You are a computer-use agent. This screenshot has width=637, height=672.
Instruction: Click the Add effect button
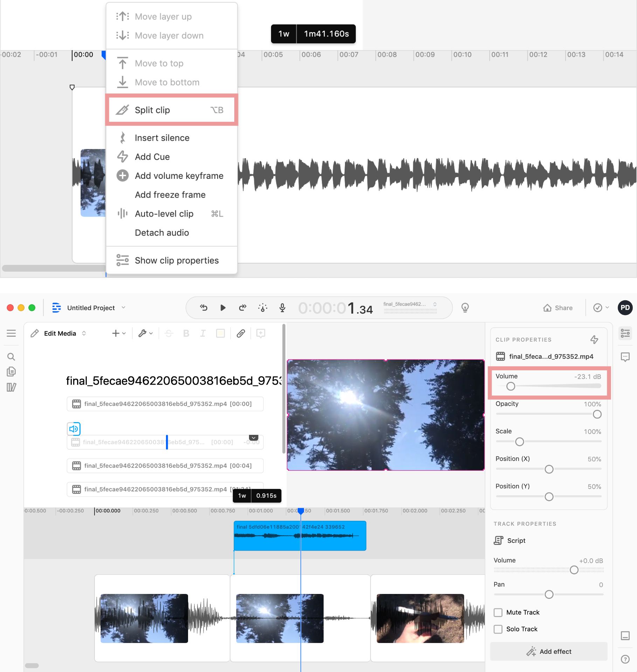[548, 651]
